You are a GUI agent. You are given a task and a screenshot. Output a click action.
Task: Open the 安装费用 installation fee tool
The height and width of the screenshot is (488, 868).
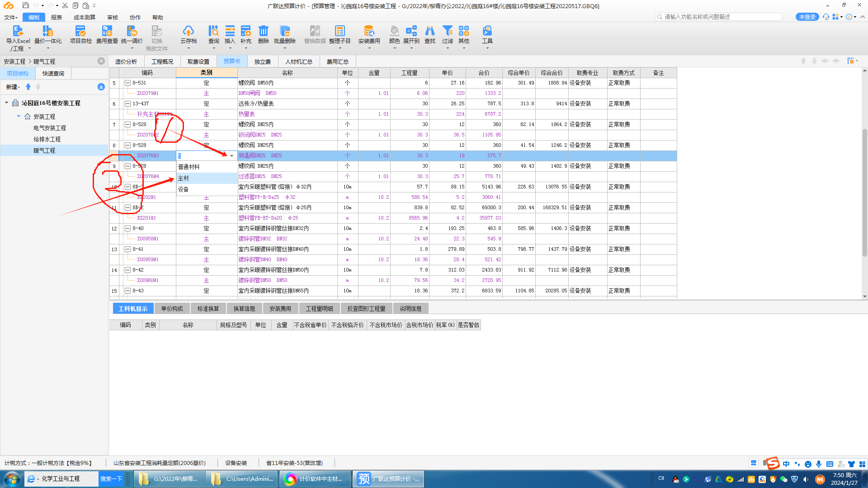[369, 35]
